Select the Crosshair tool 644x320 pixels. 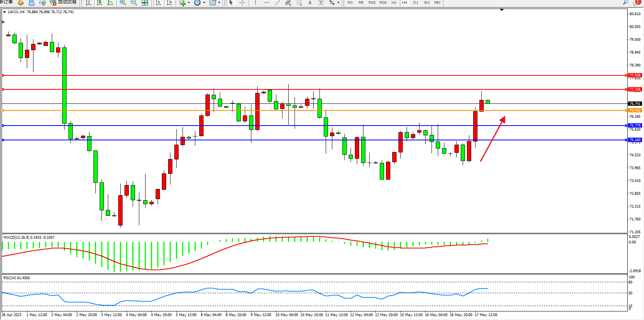click(x=242, y=3)
